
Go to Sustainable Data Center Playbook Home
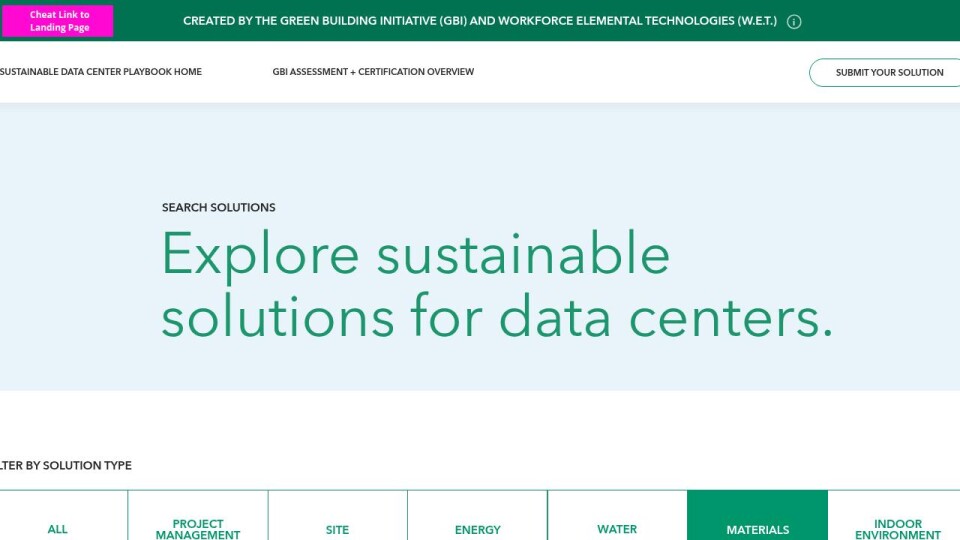[100, 72]
